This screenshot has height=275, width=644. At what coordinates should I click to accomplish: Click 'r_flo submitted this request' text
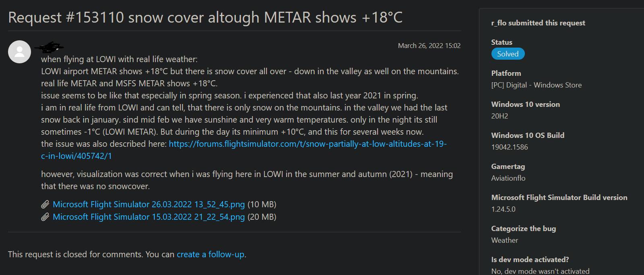tap(538, 23)
